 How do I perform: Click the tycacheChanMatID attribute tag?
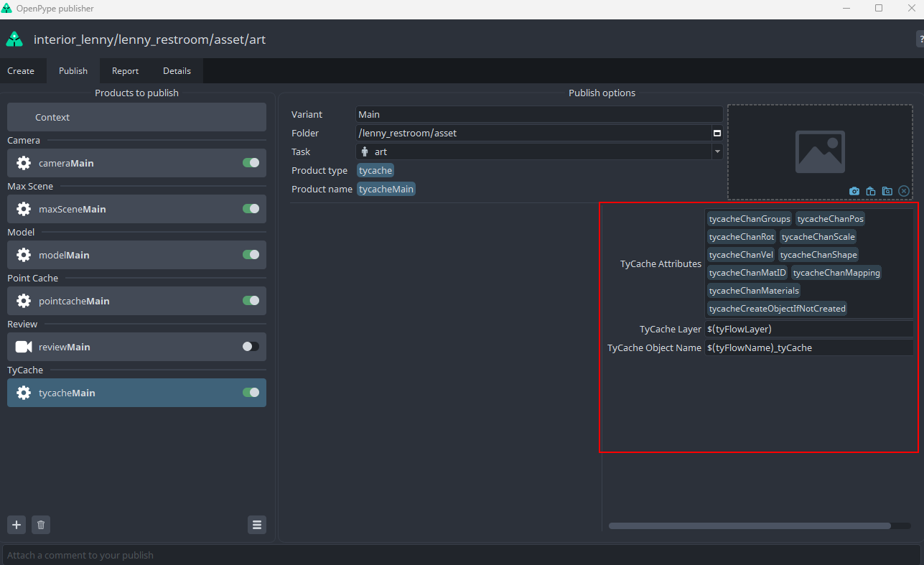[747, 273]
